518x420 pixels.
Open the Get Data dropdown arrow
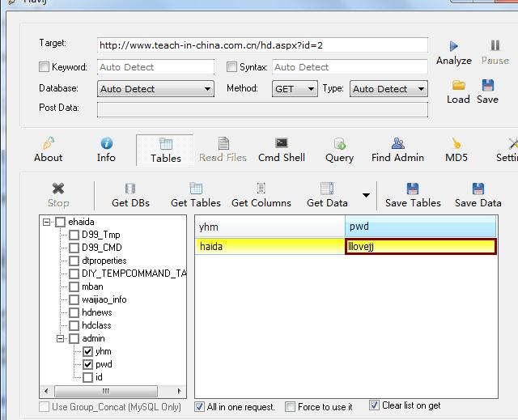pyautogui.click(x=366, y=195)
